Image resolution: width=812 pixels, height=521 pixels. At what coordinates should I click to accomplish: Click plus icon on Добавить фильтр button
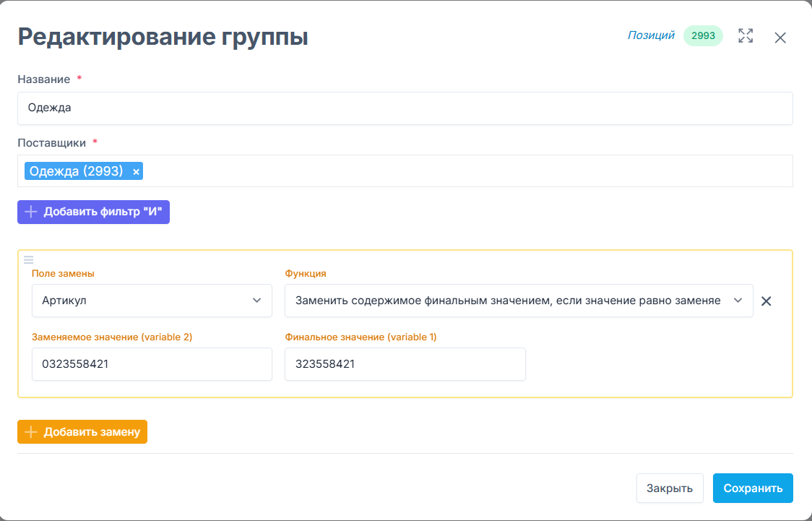tap(30, 212)
